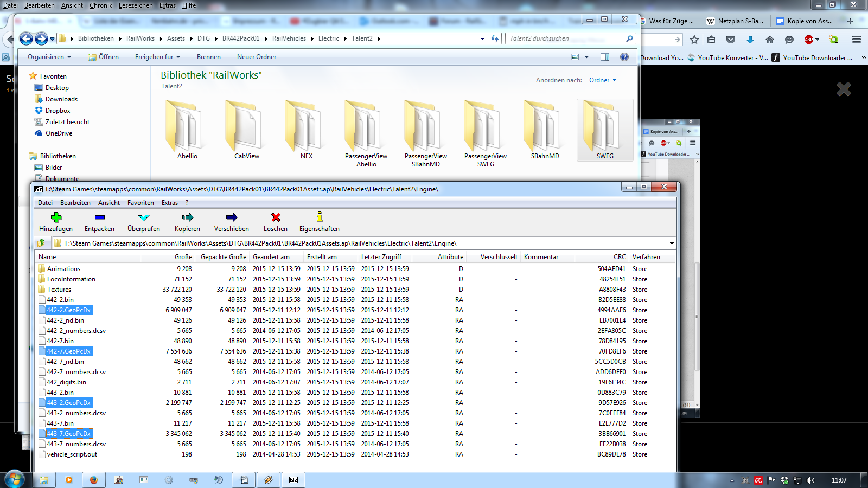The image size is (868, 488).
Task: Open the PassengerView SWEG folder
Action: 486,134
